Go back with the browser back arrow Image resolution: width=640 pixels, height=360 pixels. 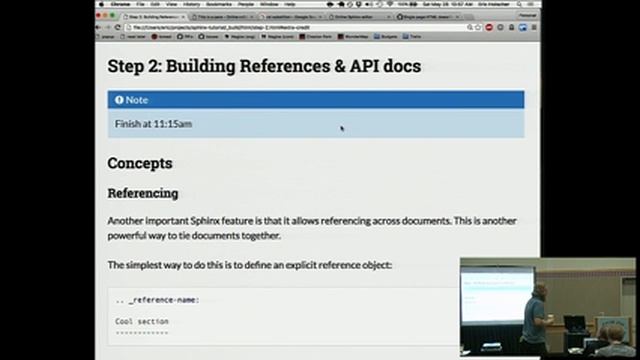point(98,27)
